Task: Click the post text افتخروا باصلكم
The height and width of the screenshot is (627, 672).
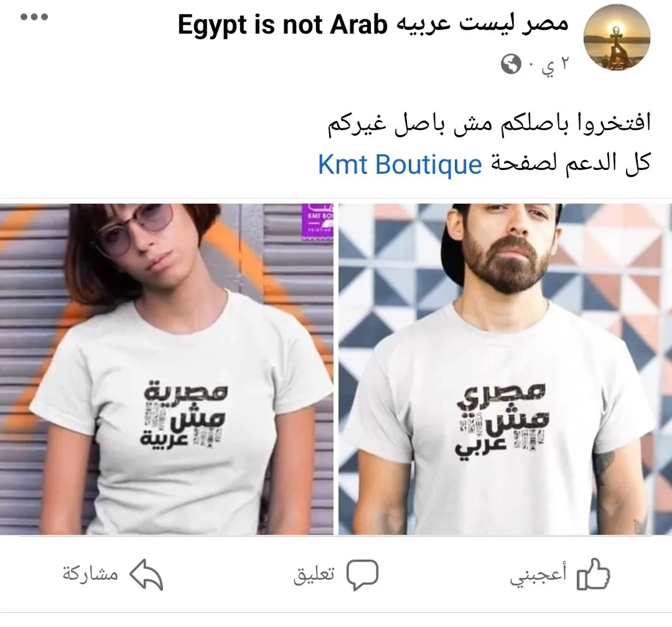Action: coord(490,125)
